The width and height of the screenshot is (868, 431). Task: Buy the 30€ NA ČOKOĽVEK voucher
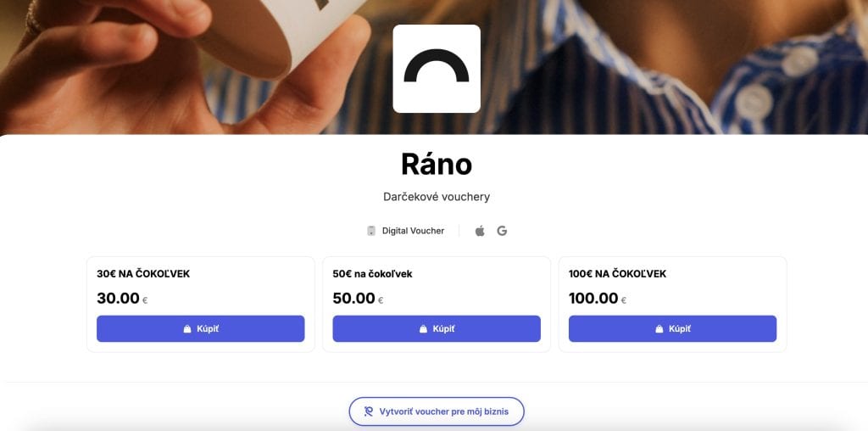(x=200, y=328)
